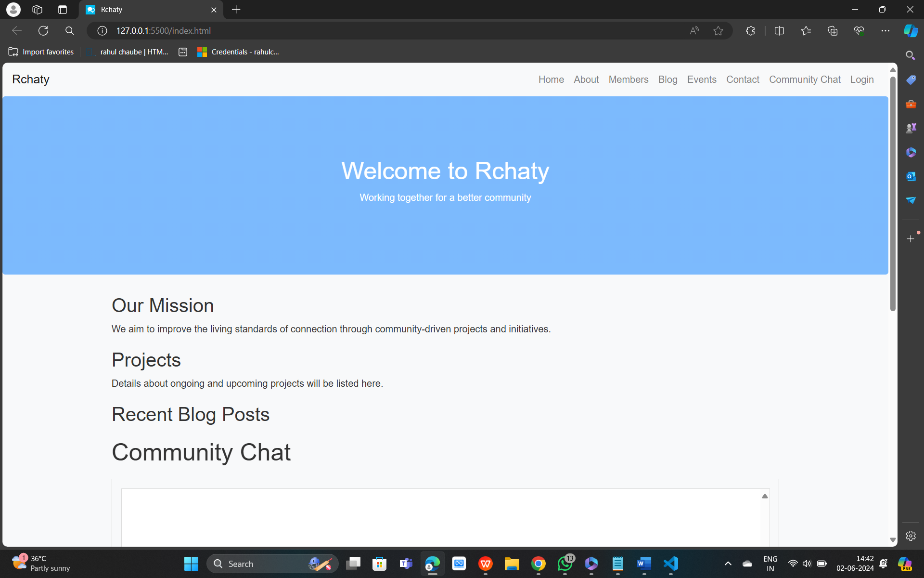
Task: Expand the system tray hidden icons chevron
Action: point(728,564)
